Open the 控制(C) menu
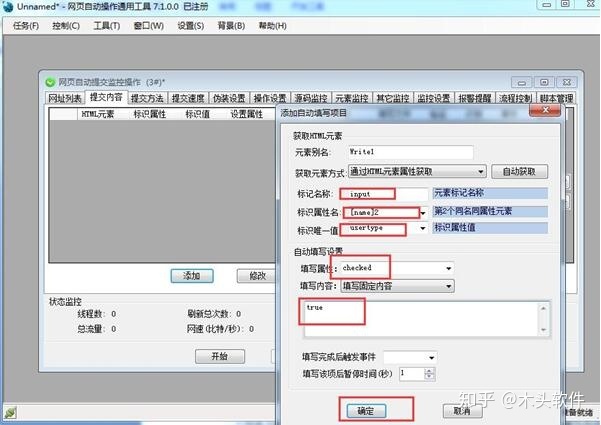Screen dimensions: 601x425 (x=66, y=26)
